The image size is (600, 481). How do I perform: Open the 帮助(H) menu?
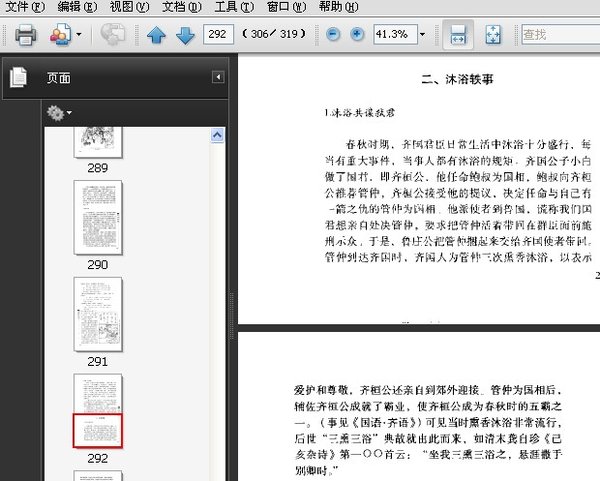(x=339, y=7)
